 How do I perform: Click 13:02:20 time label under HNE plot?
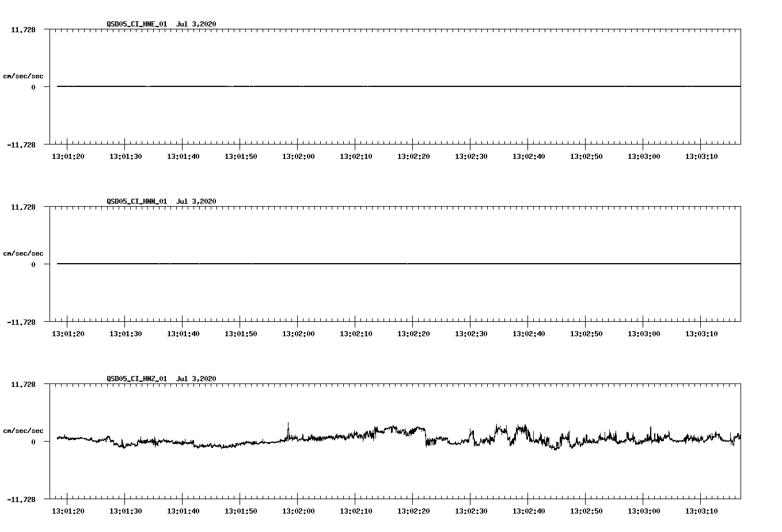coord(413,157)
